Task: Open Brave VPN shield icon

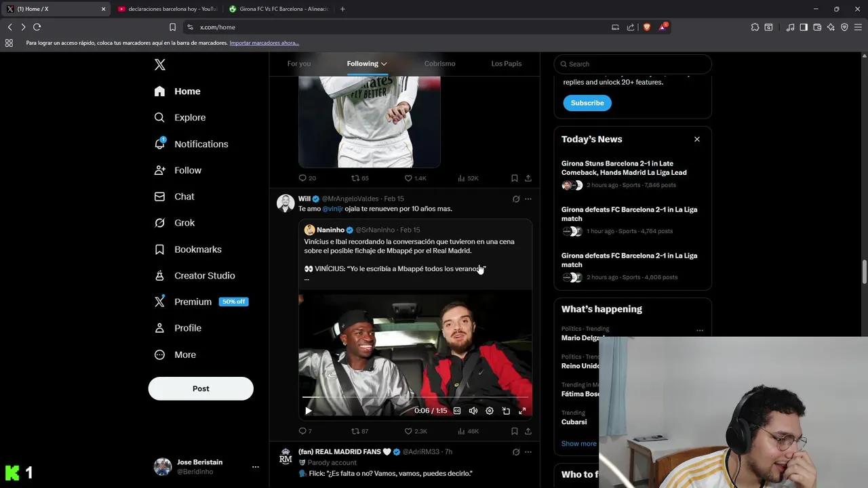Action: (x=844, y=27)
